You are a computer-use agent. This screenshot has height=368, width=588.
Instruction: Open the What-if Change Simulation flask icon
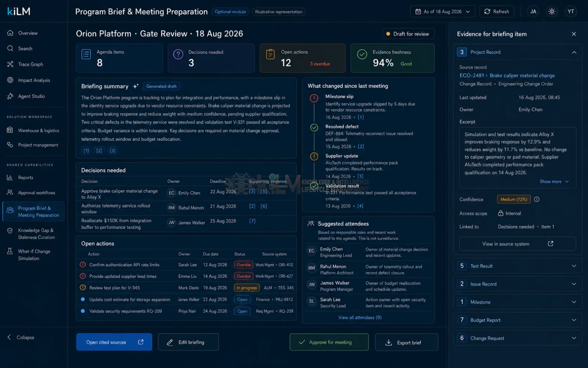(10, 251)
